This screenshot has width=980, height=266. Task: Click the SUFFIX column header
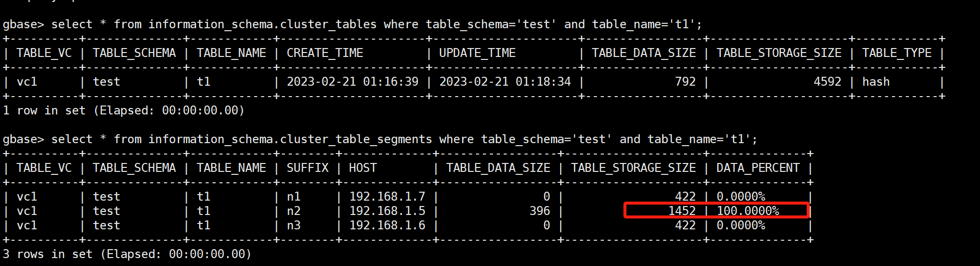[x=308, y=168]
